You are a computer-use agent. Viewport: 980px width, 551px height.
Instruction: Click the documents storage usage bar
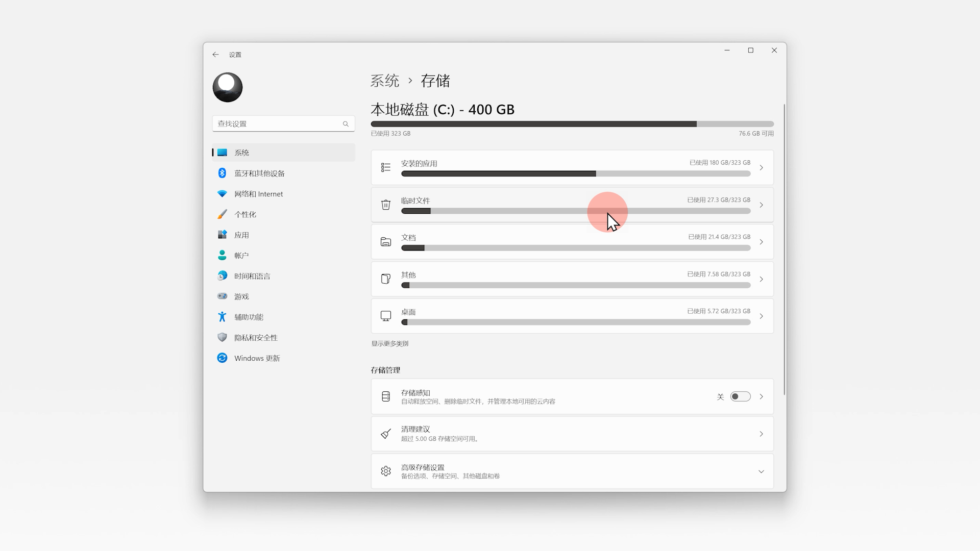pos(575,248)
